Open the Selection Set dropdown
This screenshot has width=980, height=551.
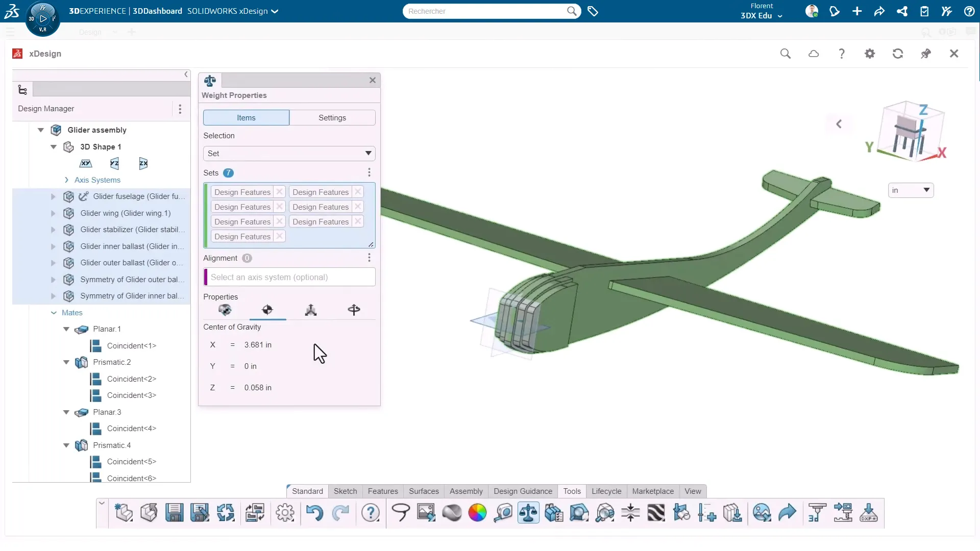click(x=288, y=153)
